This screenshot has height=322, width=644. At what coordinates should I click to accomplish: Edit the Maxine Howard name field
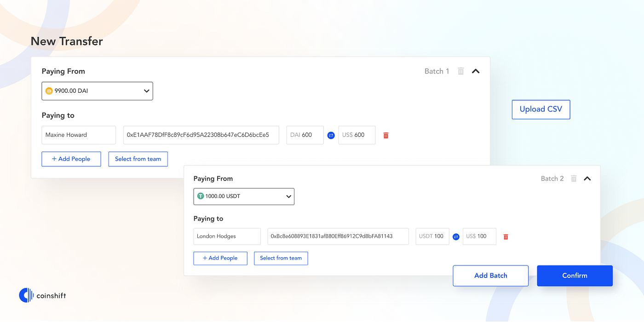[79, 135]
